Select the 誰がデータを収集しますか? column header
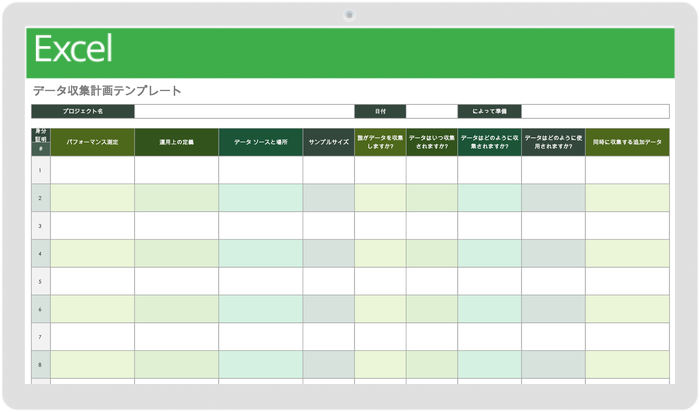This screenshot has width=700, height=412. pyautogui.click(x=380, y=142)
